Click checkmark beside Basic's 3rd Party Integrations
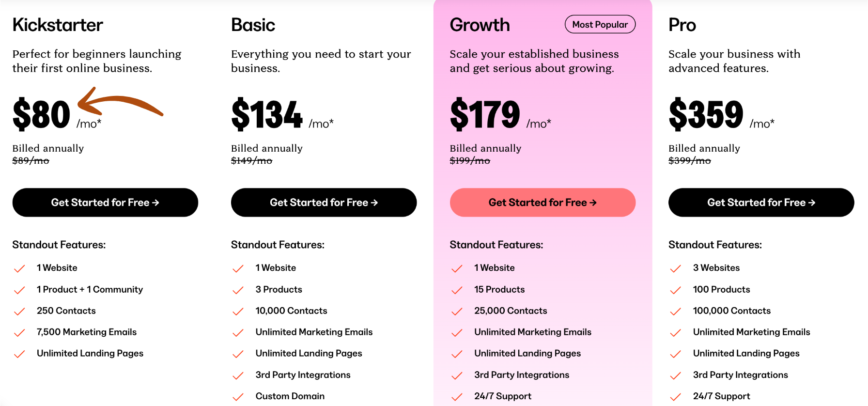 point(238,375)
